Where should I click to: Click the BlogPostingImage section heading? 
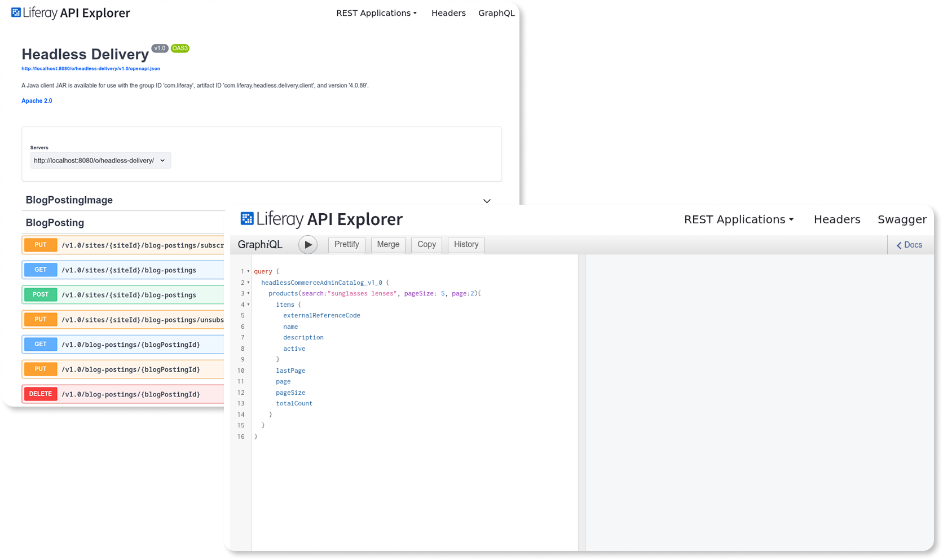click(x=69, y=200)
